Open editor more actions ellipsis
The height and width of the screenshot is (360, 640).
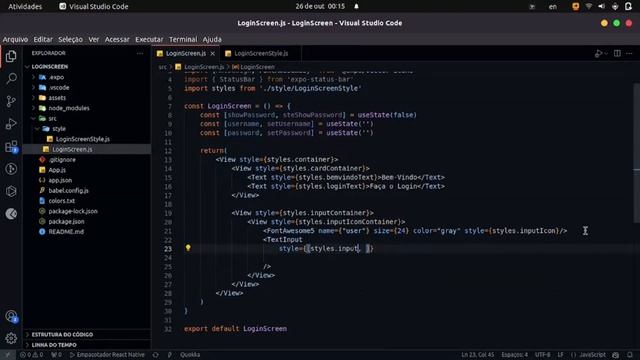629,53
